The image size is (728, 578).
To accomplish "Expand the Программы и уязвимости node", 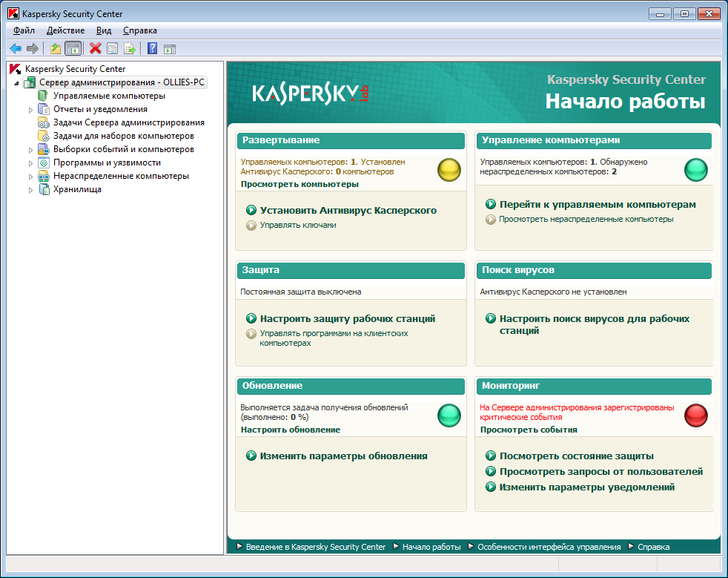I will [30, 163].
